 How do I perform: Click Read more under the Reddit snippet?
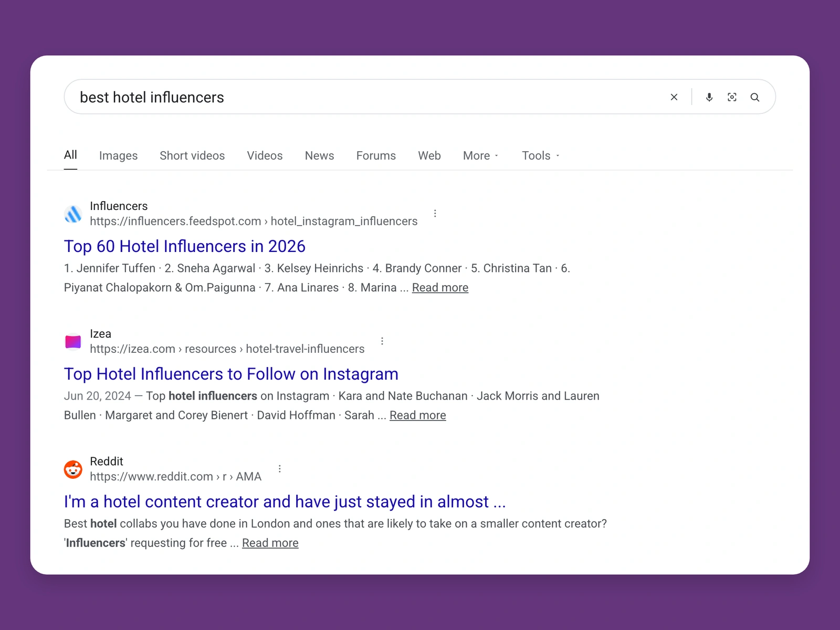tap(270, 543)
